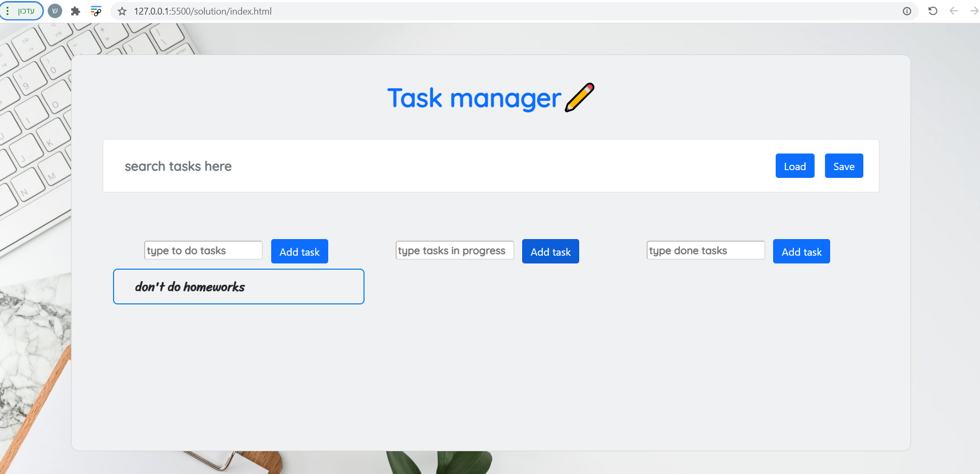Click the colored link-checker extension icon
The width and height of the screenshot is (980, 474).
[96, 11]
